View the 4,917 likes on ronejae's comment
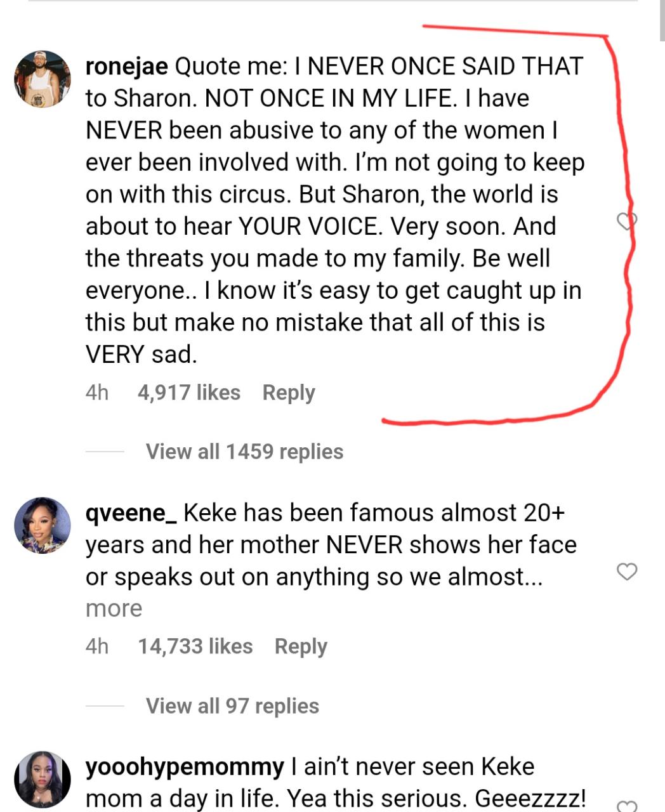This screenshot has height=812, width=665. pos(188,392)
